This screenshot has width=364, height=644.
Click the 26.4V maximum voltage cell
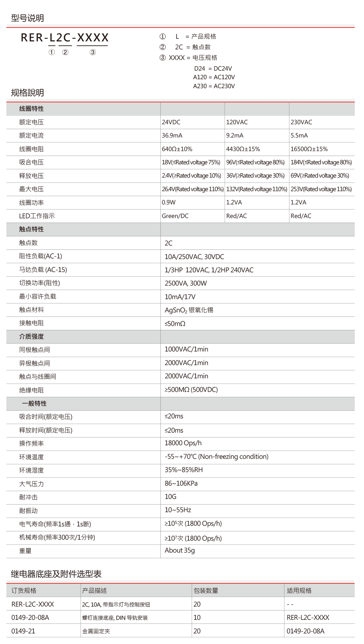click(193, 189)
